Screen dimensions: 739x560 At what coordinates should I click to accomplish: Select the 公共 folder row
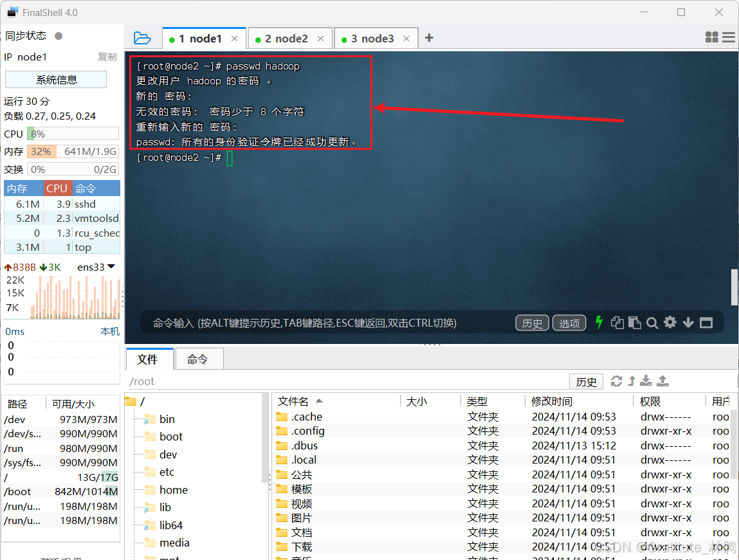(x=501, y=474)
